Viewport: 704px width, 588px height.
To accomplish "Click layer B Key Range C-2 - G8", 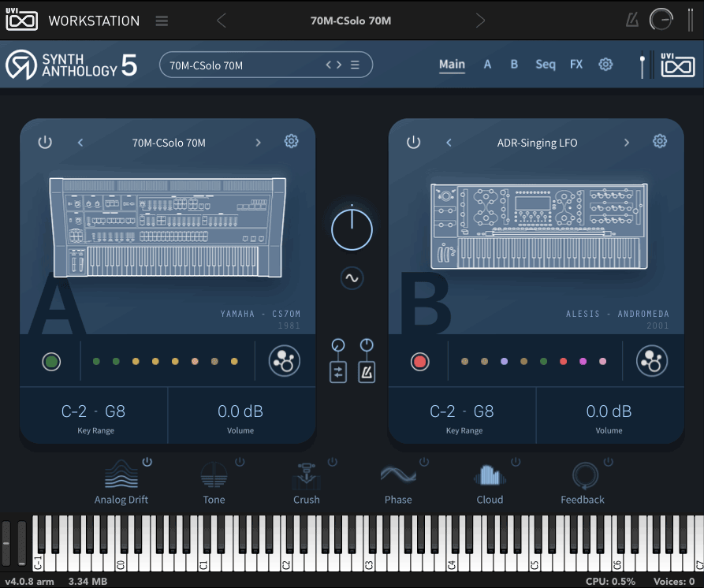I will click(462, 411).
